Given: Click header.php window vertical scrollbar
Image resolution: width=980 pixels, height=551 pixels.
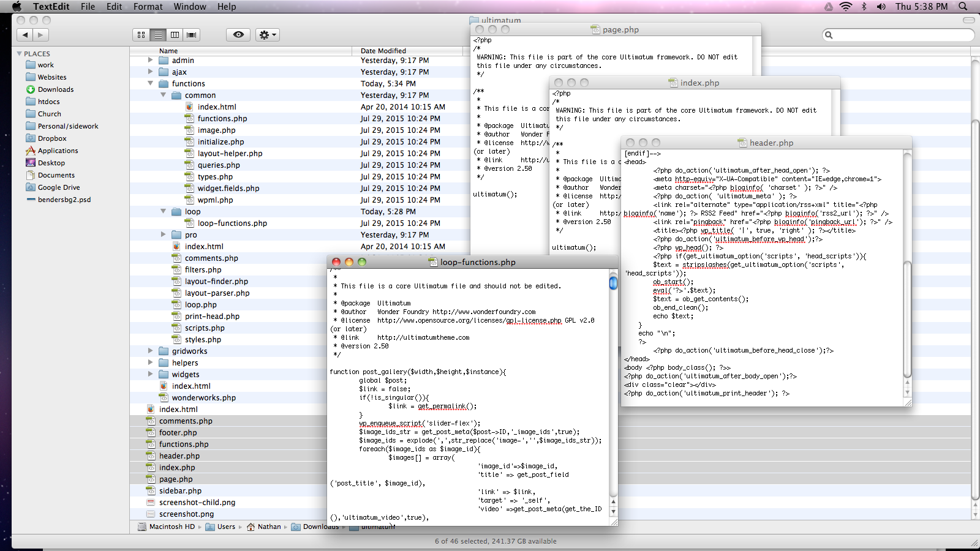Looking at the screenshot, I should pyautogui.click(x=908, y=318).
